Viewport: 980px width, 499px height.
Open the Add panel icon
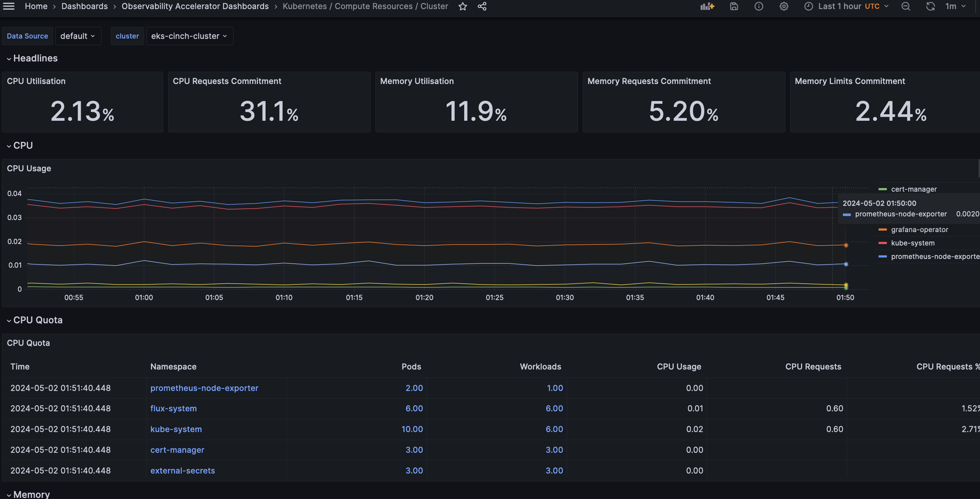click(707, 6)
